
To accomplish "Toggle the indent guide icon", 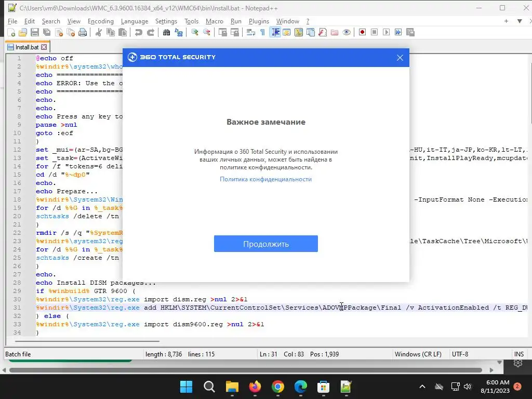I will tap(275, 32).
